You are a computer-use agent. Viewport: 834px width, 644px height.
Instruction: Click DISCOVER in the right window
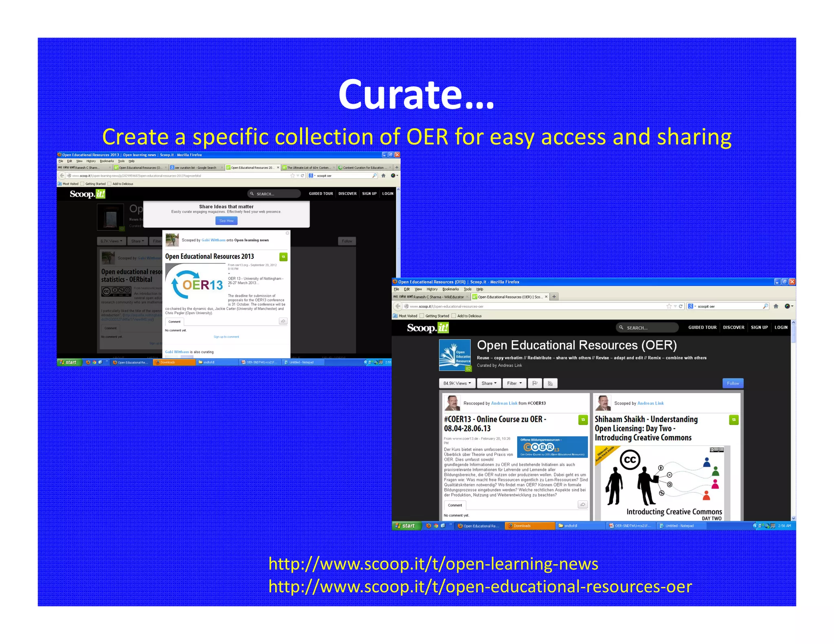coord(733,327)
